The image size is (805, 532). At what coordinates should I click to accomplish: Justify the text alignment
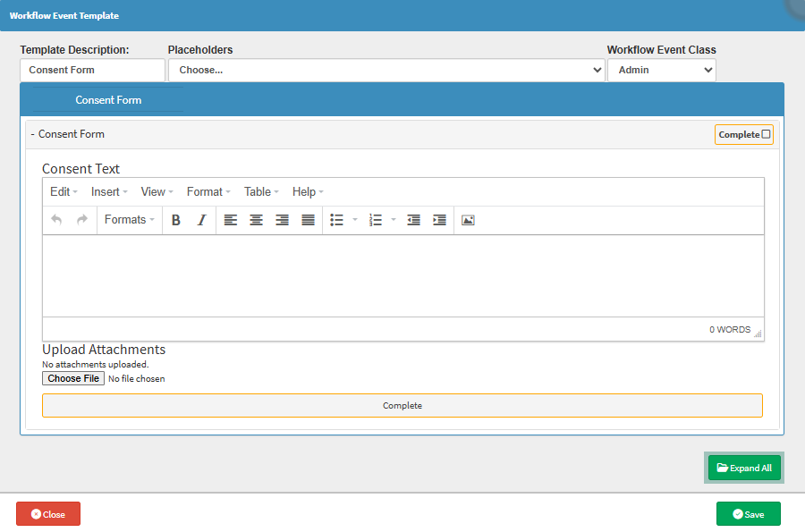(309, 220)
